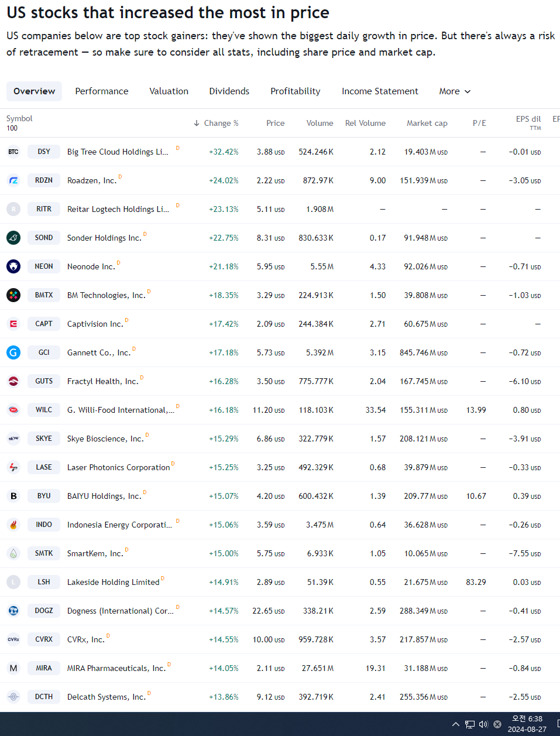The width and height of the screenshot is (560, 736).
Task: Click the Skye Bioscience logo icon
Action: 13,439
